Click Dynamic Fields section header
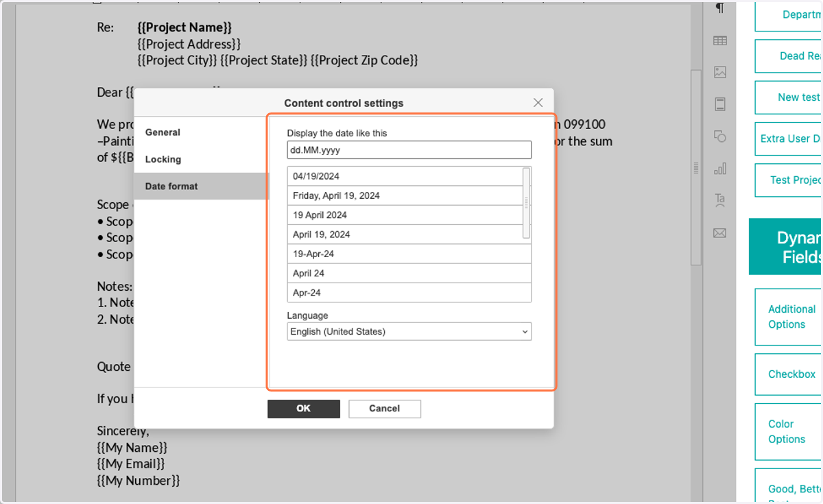The width and height of the screenshot is (823, 504). (x=786, y=247)
